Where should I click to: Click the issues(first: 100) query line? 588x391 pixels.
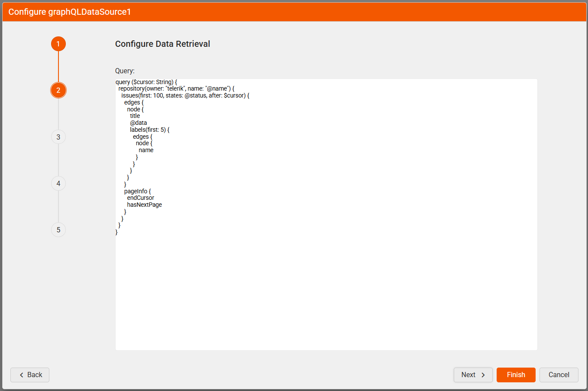point(185,95)
